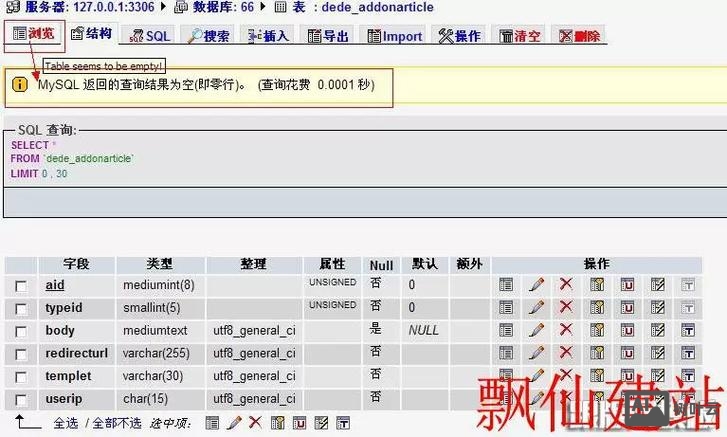
Task: Add unique index to the body field
Action: (627, 330)
